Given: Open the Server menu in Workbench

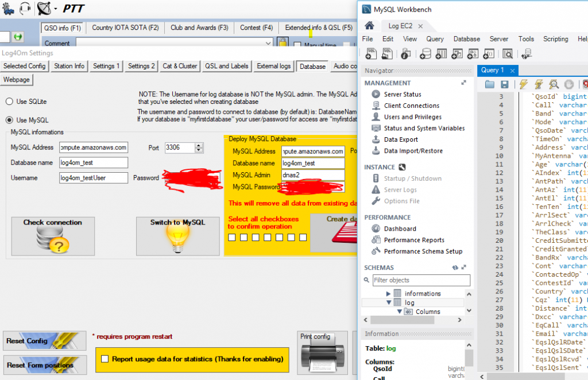Looking at the screenshot, I should point(499,39).
